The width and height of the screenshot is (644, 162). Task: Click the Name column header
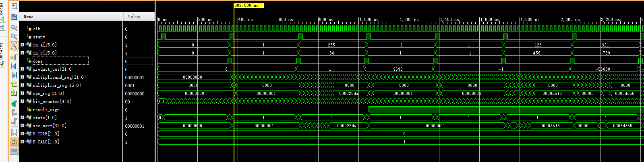point(71,17)
